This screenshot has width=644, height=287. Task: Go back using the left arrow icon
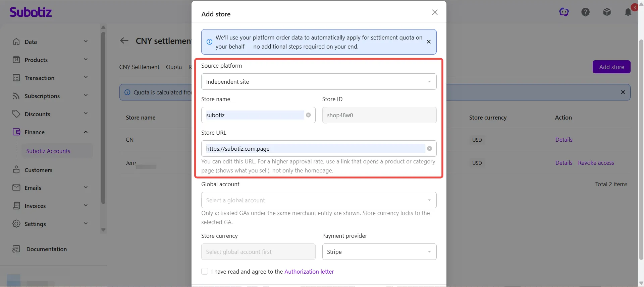124,41
